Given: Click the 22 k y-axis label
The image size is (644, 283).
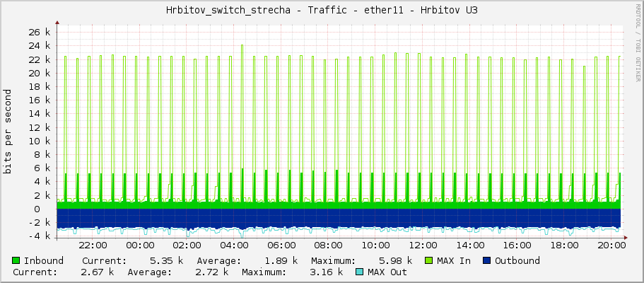Looking at the screenshot, I should tap(40, 59).
